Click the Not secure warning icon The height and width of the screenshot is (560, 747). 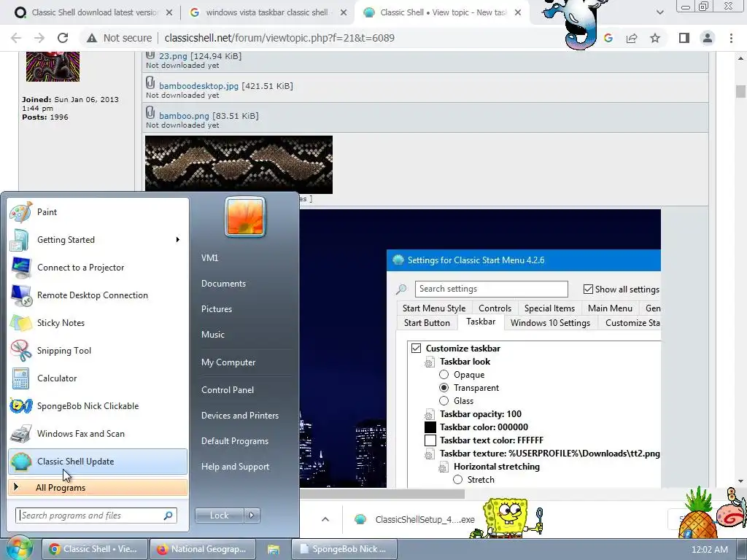pyautogui.click(x=91, y=38)
